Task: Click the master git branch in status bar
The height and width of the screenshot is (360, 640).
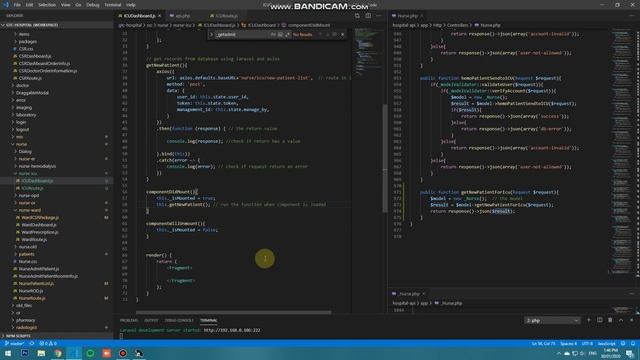Action: click(x=15, y=344)
